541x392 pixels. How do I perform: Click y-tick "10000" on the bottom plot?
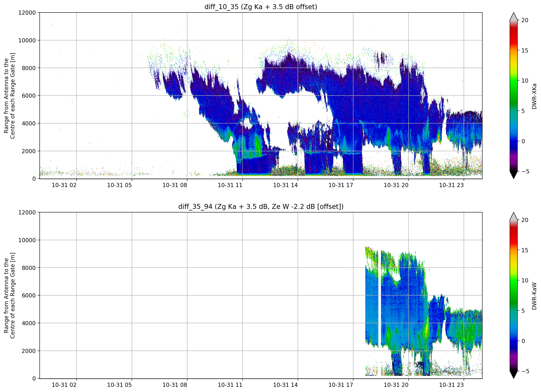[27, 240]
